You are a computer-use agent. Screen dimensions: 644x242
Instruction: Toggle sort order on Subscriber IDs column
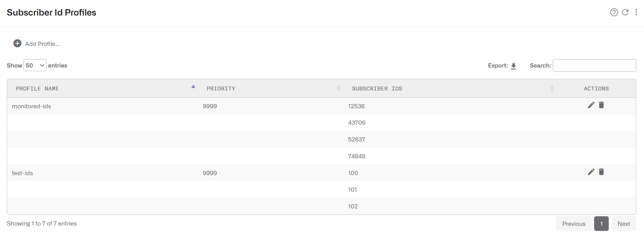coord(552,88)
